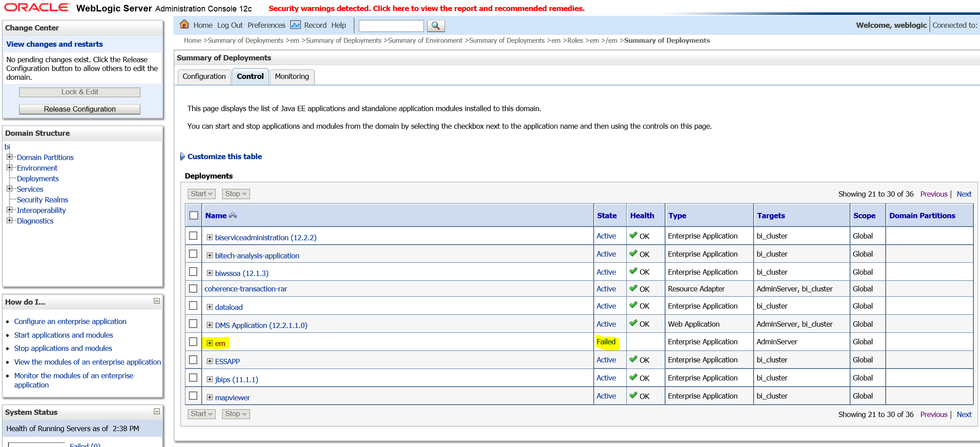
Task: Open the bottom Start dropdown button
Action: (202, 413)
